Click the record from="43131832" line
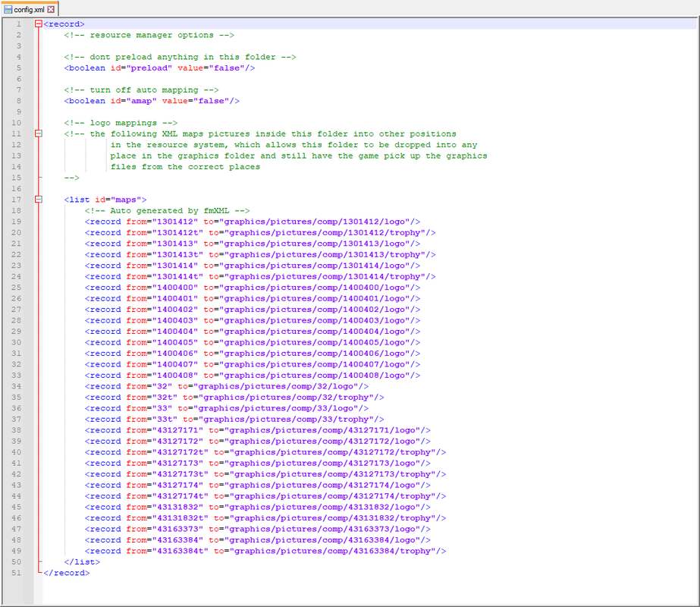 tap(258, 507)
